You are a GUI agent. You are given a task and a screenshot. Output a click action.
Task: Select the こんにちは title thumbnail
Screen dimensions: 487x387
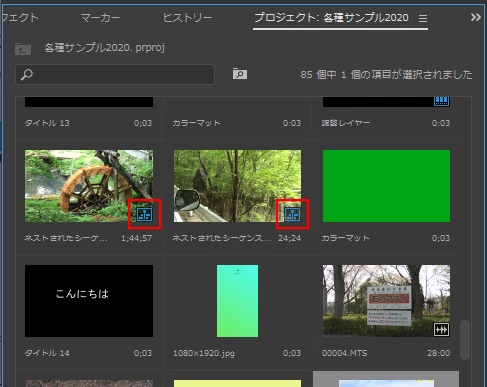[x=89, y=301]
